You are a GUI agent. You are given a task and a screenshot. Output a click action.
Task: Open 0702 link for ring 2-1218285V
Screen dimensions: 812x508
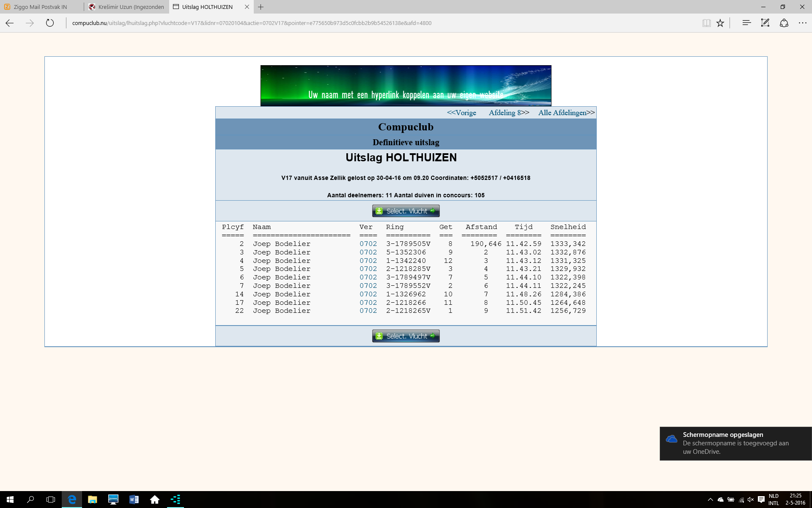[368, 269]
